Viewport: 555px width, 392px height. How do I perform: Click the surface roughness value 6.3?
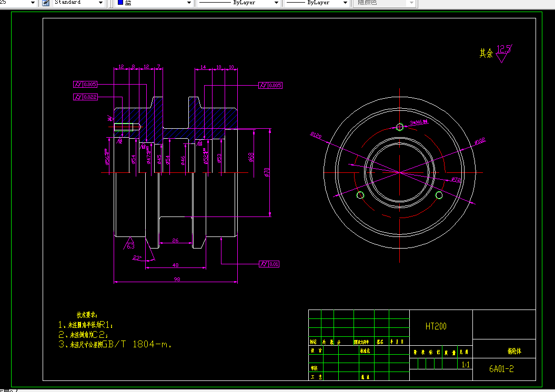pyautogui.click(x=130, y=246)
